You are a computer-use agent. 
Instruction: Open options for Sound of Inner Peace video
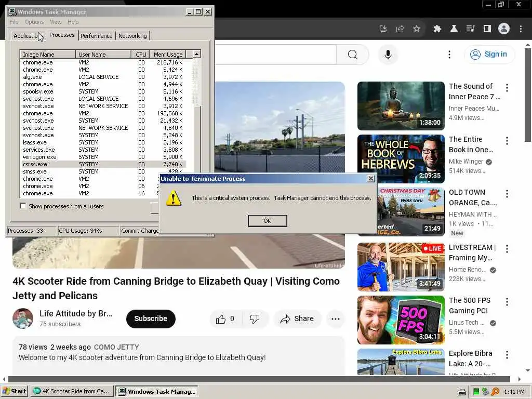[x=507, y=88]
